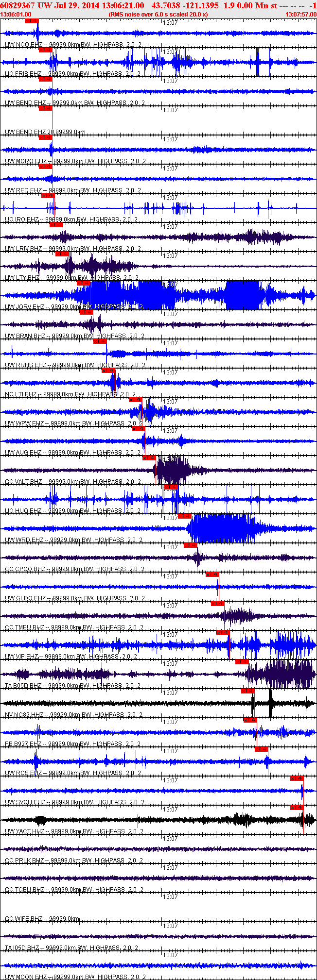The width and height of the screenshot is (317, 980).
Task: Click the RMS noise scaling text in header
Action: [158, 15]
